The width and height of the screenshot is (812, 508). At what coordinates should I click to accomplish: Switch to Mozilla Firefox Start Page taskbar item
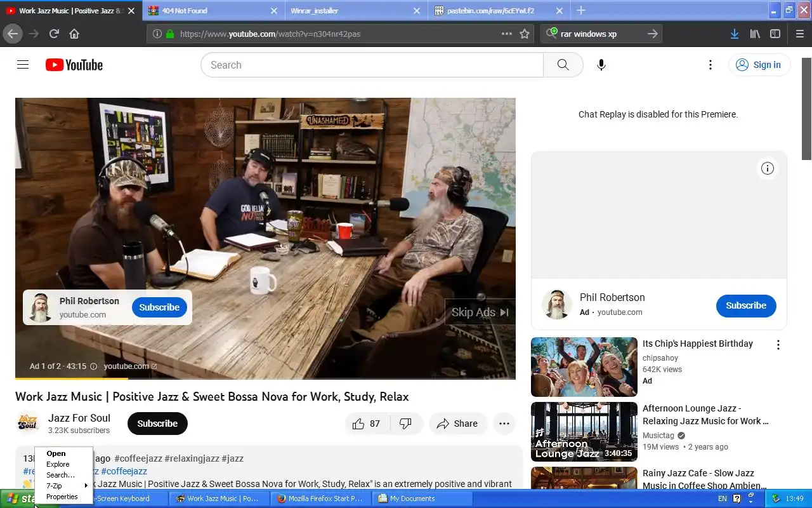(x=321, y=498)
